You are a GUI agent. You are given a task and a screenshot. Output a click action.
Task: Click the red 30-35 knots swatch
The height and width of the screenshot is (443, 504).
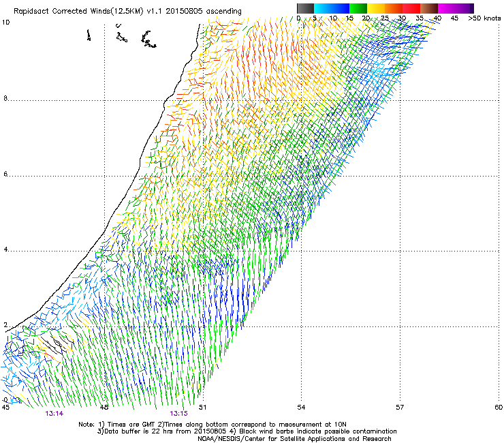tap(411, 8)
